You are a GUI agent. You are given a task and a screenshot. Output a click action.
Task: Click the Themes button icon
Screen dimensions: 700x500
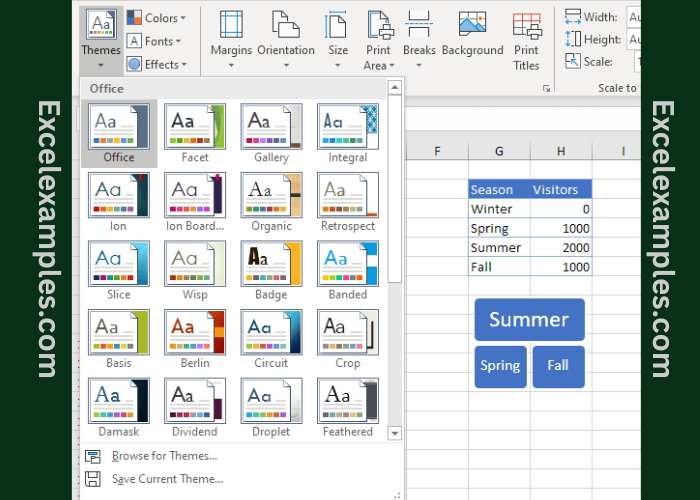click(x=100, y=25)
